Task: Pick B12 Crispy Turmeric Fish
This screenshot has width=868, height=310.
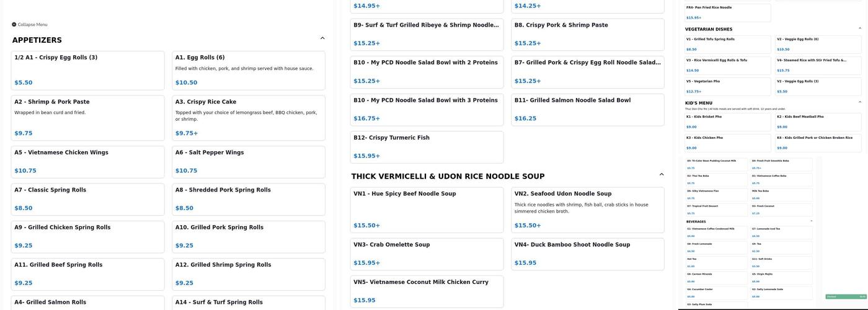Action: tap(427, 147)
